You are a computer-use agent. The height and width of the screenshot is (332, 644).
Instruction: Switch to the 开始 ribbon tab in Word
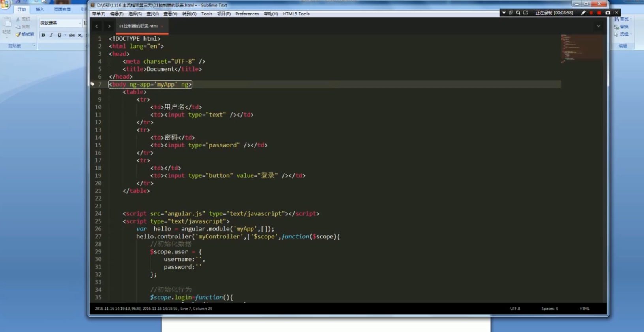(22, 9)
